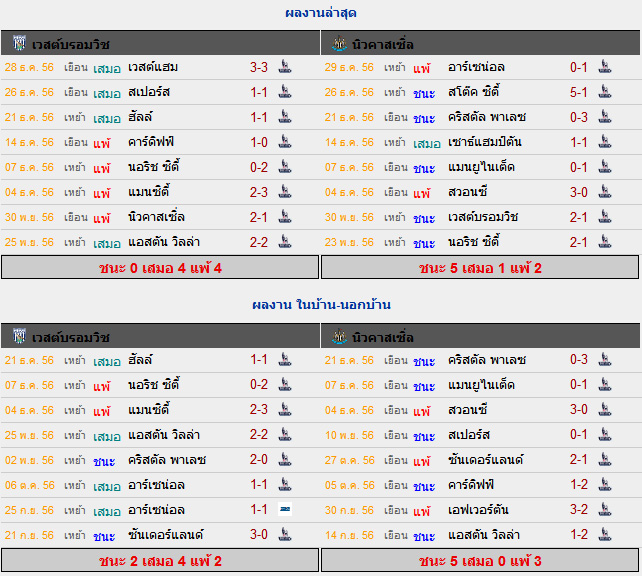Click the heading 'ผลงานล่าสุด'
The height and width of the screenshot is (576, 642).
tap(321, 13)
